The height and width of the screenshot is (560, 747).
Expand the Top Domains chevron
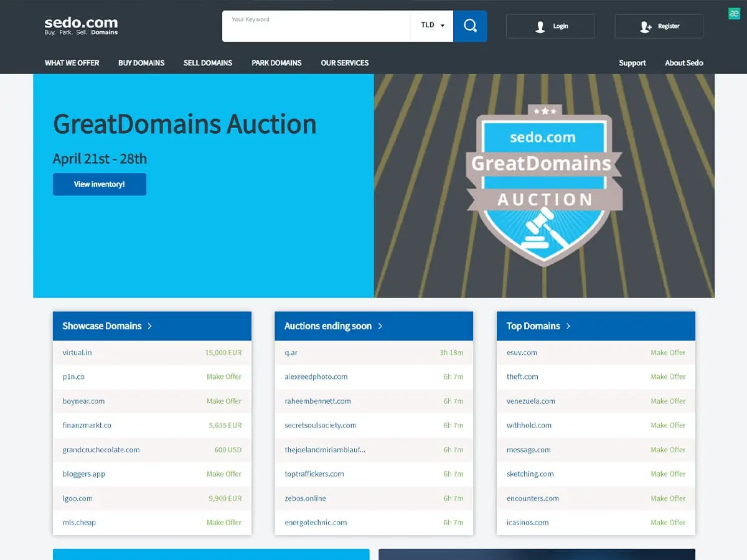(x=568, y=326)
